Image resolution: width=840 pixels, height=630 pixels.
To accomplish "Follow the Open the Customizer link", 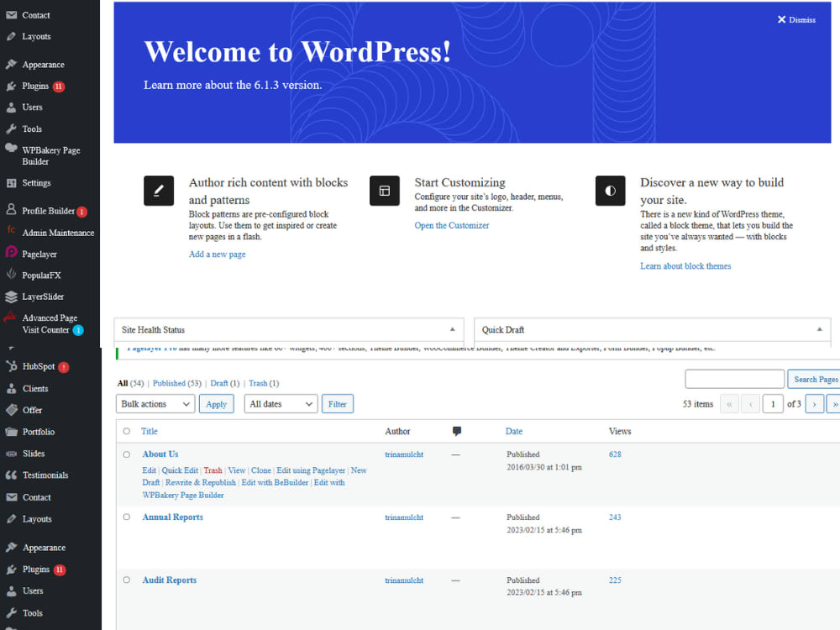I will point(452,225).
